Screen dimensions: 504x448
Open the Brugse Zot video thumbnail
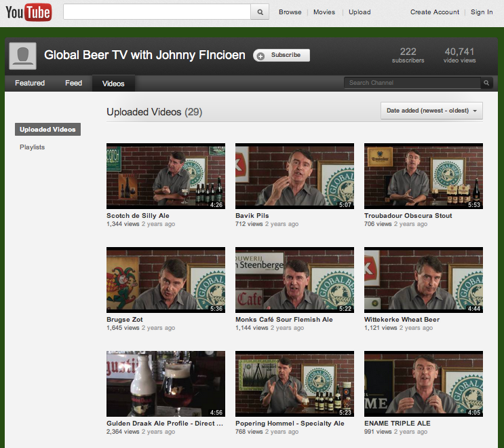(166, 280)
